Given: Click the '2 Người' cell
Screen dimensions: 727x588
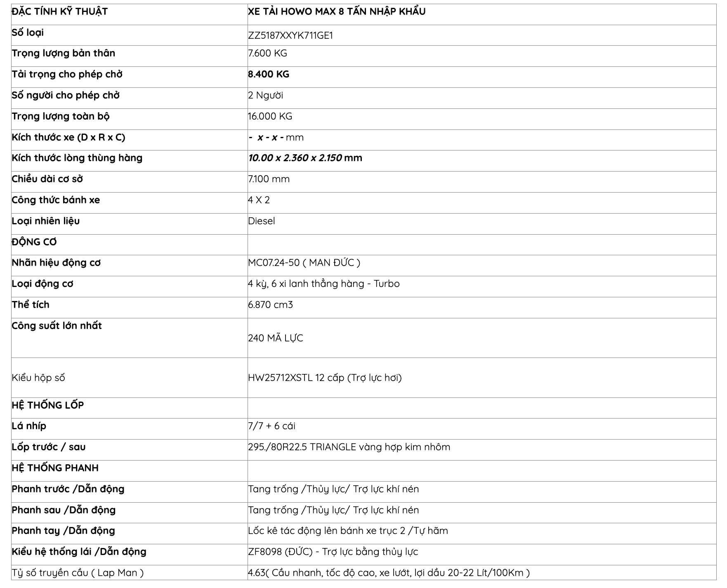Looking at the screenshot, I should click(265, 95).
